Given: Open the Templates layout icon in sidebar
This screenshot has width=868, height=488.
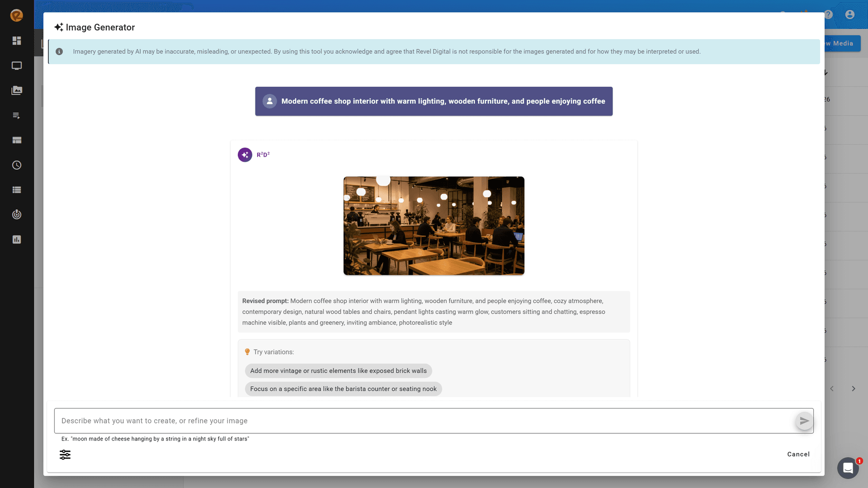Looking at the screenshot, I should tap(17, 141).
